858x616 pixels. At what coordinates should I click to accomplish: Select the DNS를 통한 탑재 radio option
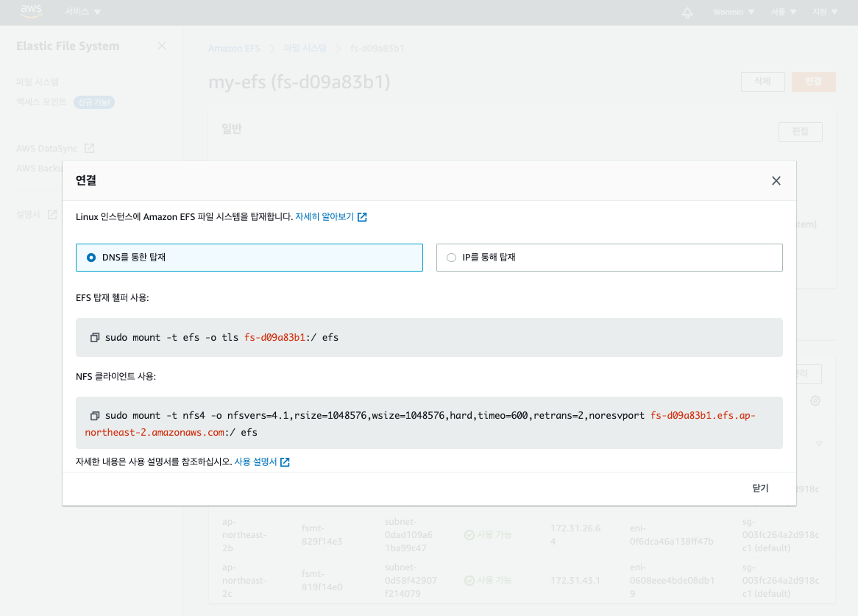pyautogui.click(x=249, y=258)
